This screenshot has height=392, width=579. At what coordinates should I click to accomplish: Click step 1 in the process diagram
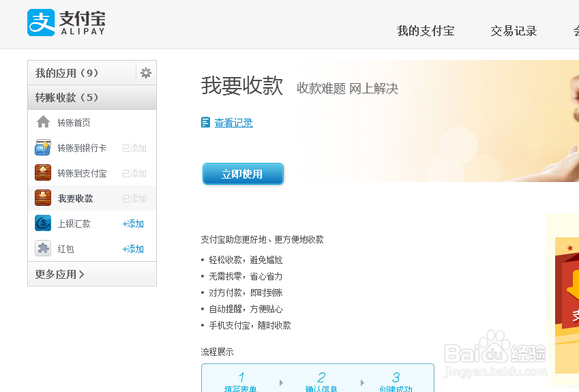click(240, 382)
